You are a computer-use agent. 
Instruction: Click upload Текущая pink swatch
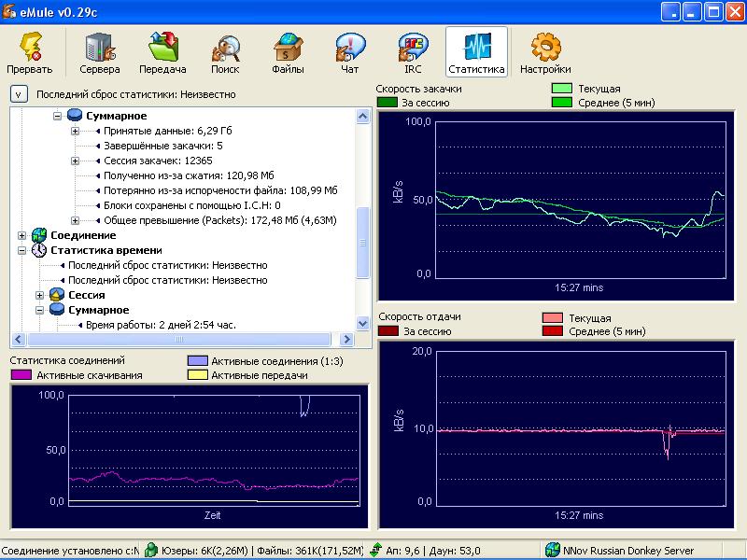coord(553,317)
